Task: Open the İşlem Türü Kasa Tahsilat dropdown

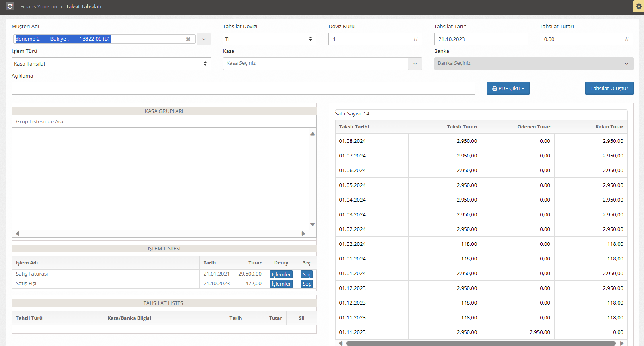Action: pos(111,64)
